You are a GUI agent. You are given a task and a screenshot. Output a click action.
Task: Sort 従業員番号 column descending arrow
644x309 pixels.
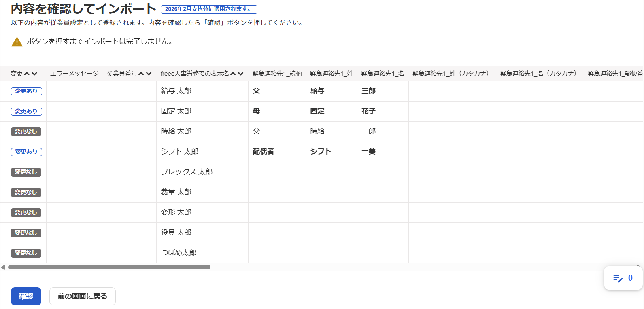pyautogui.click(x=149, y=74)
